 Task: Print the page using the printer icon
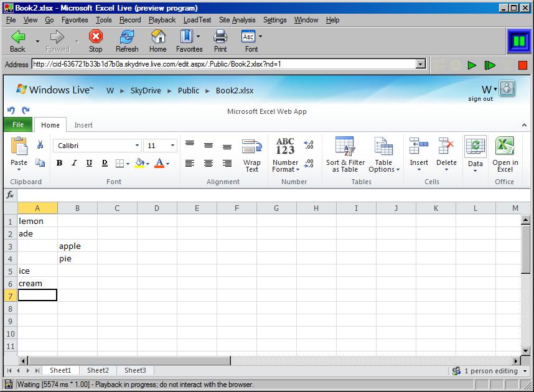tap(220, 37)
